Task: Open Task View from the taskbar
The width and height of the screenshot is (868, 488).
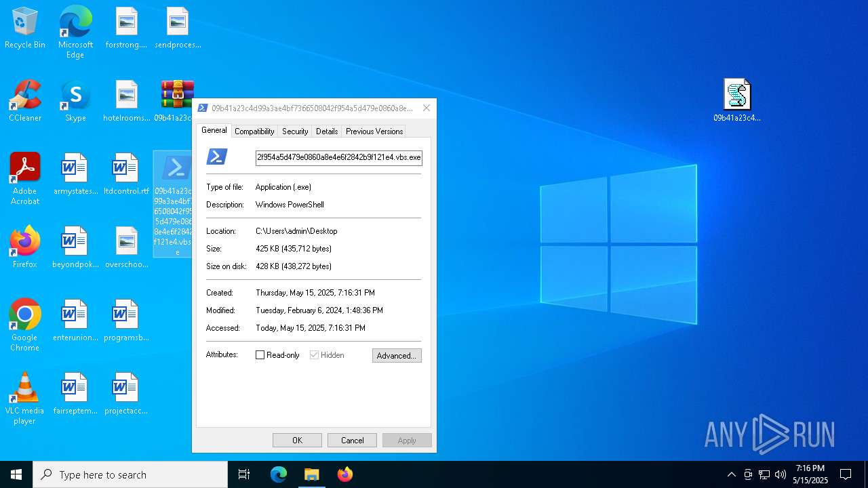Action: [244, 474]
